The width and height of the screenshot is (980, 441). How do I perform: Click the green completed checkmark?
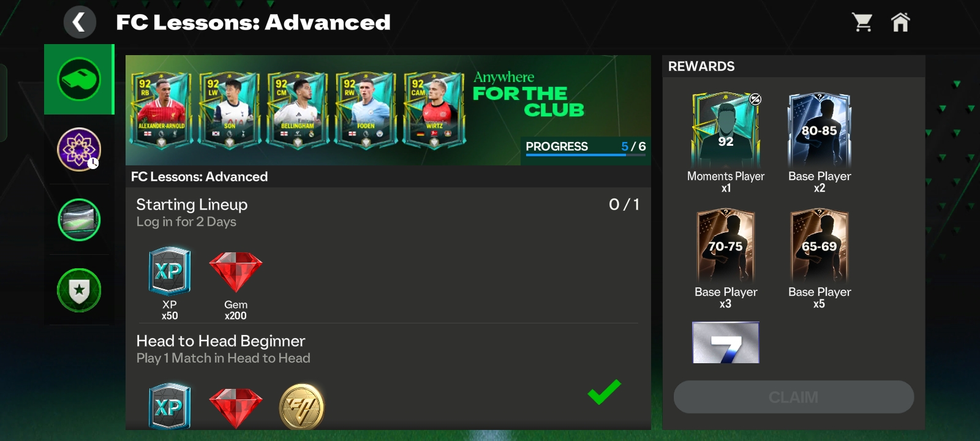point(604,392)
